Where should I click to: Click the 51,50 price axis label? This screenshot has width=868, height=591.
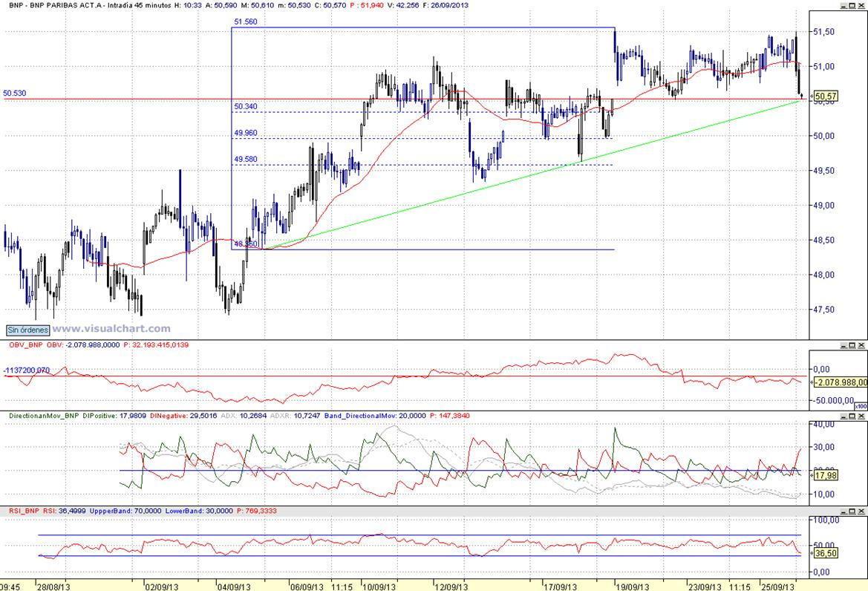pyautogui.click(x=823, y=32)
